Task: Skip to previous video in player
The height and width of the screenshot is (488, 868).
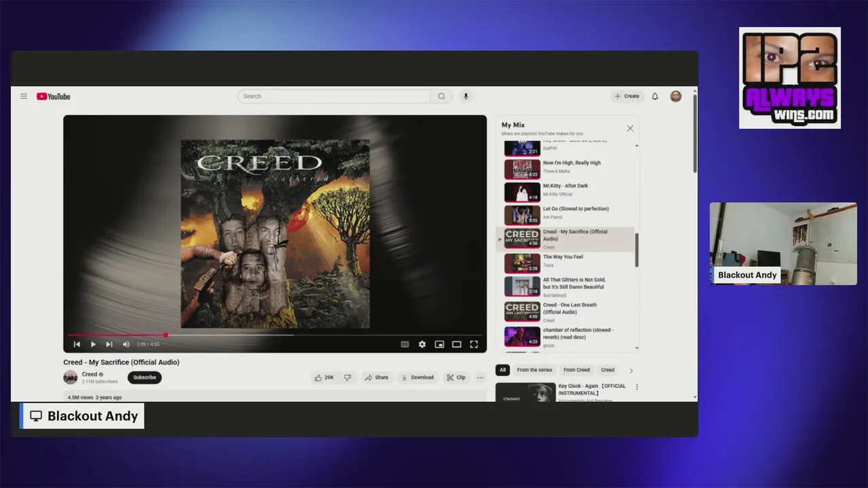Action: tap(77, 344)
